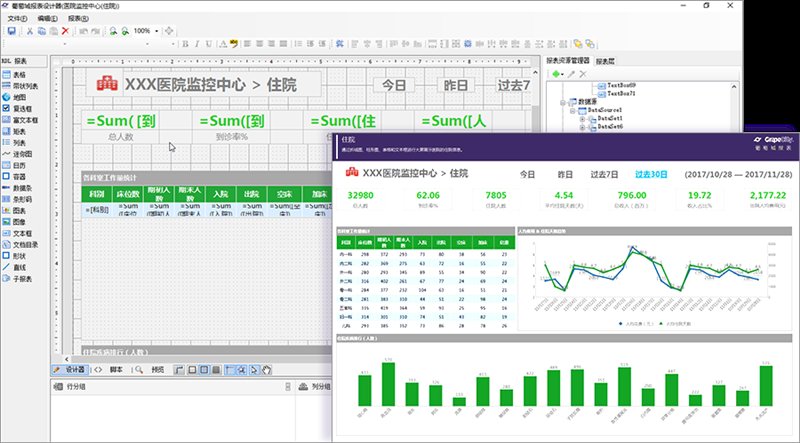Open the 文件 (File) menu
800x443 pixels.
click(17, 18)
